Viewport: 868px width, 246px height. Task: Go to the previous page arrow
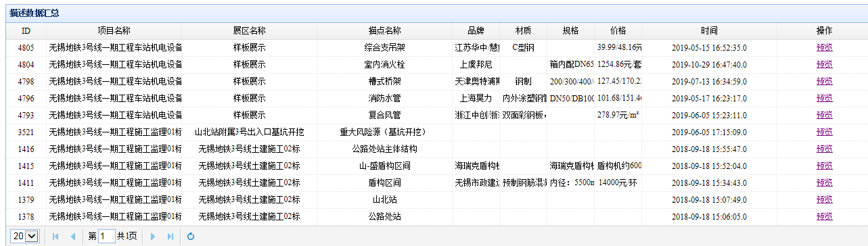coord(72,237)
